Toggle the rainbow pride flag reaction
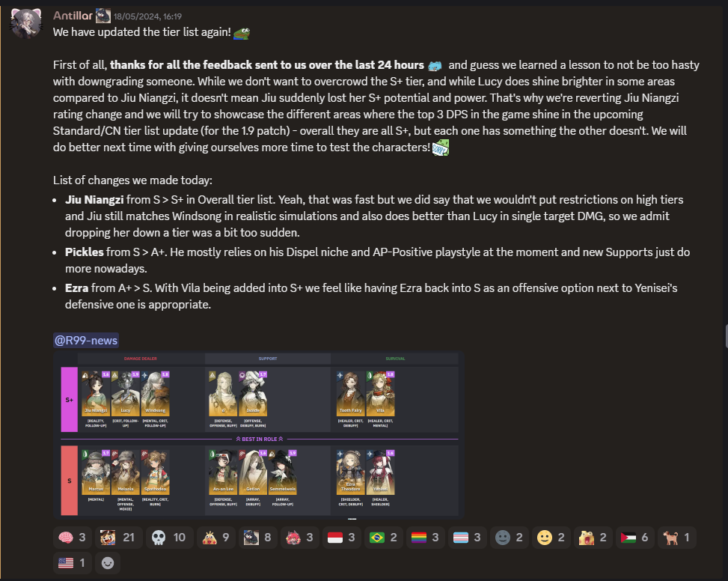This screenshot has width=728, height=581. 425,538
